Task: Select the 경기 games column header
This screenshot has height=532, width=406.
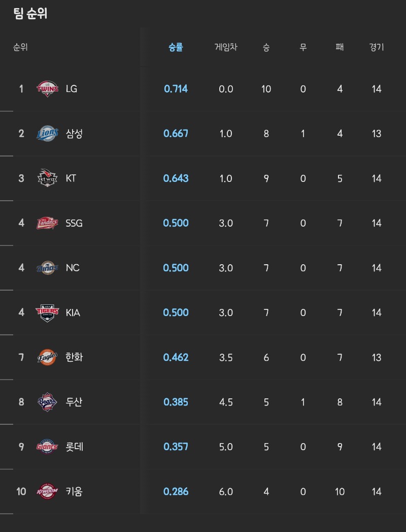Action: (x=376, y=48)
